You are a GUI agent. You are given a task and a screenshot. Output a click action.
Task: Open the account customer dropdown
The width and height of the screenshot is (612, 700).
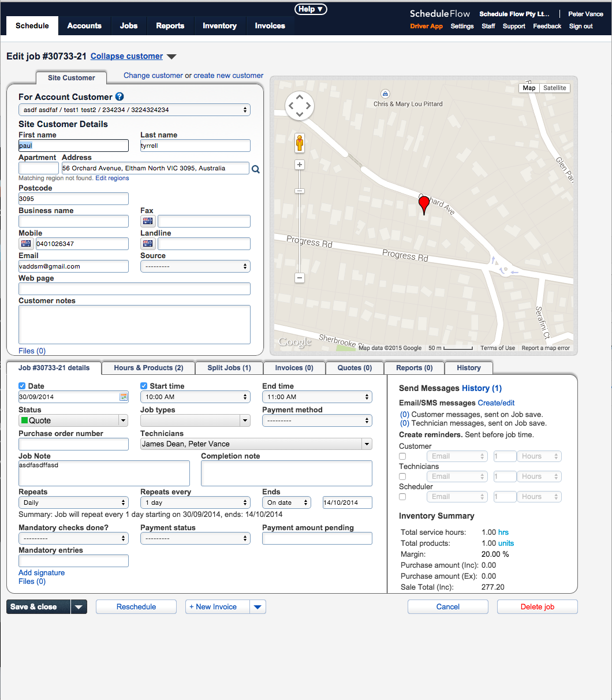(x=135, y=110)
